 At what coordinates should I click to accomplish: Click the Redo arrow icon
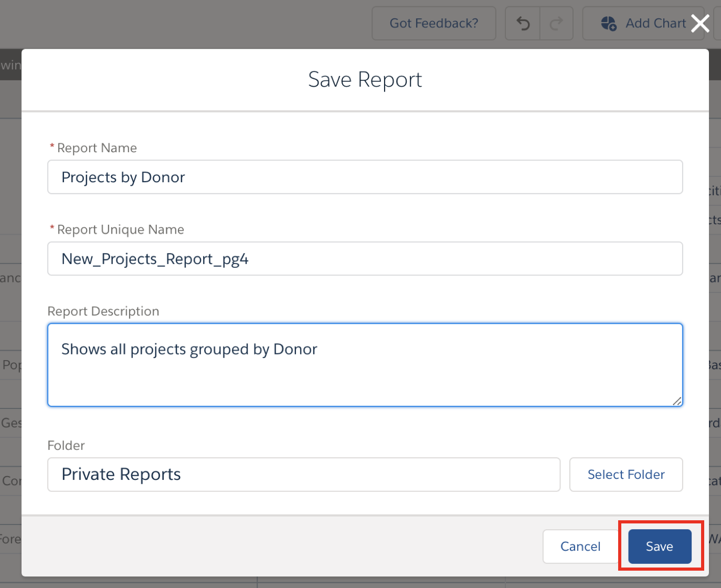[556, 23]
